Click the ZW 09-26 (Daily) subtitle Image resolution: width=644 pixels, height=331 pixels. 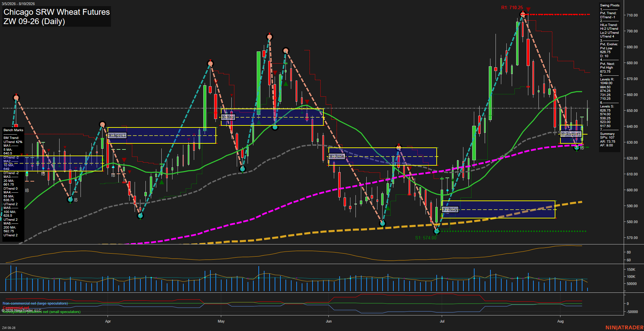(x=34, y=21)
